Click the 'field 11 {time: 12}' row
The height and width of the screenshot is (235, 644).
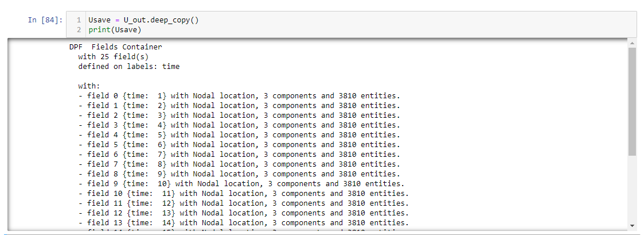point(244,203)
